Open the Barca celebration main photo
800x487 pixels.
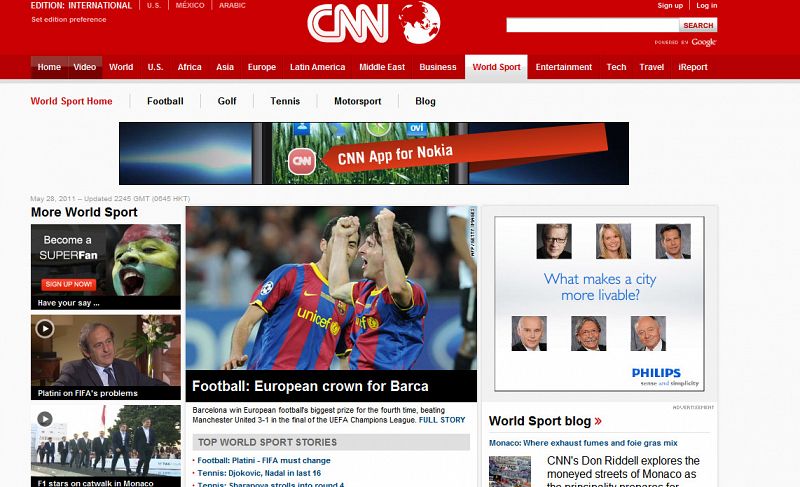[331, 288]
